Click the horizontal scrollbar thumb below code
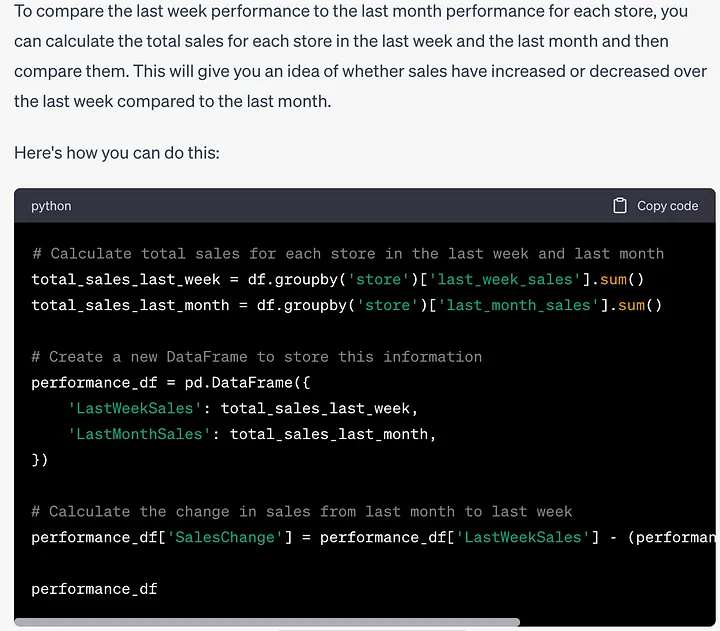This screenshot has height=631, width=720. [267, 622]
